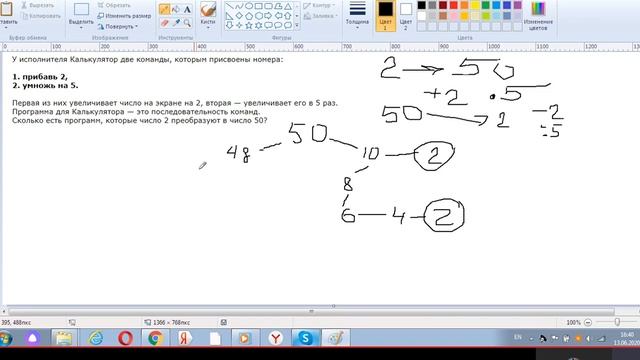Image resolution: width=640 pixels, height=360 pixels.
Task: Pick the purple color swatch
Action: pyautogui.click(x=517, y=5)
